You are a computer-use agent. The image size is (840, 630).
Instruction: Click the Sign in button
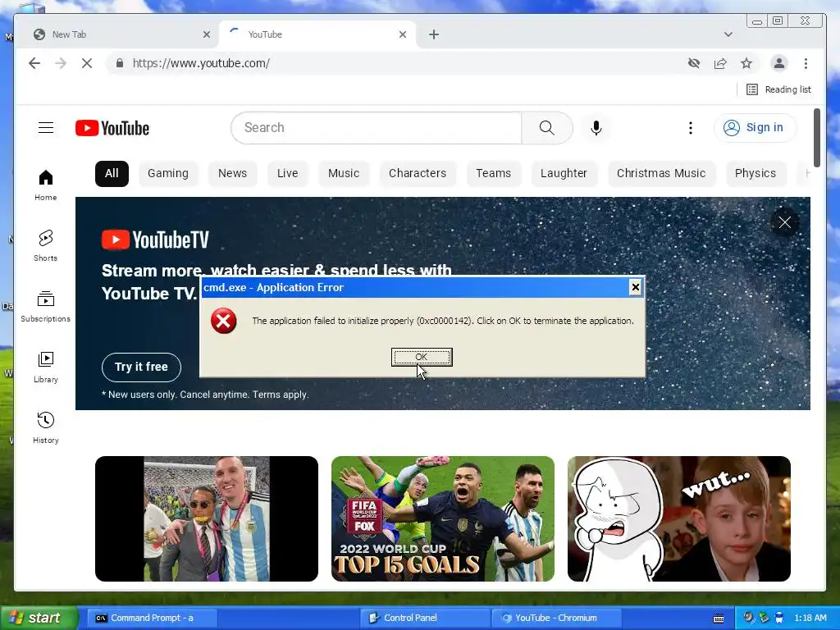point(755,127)
